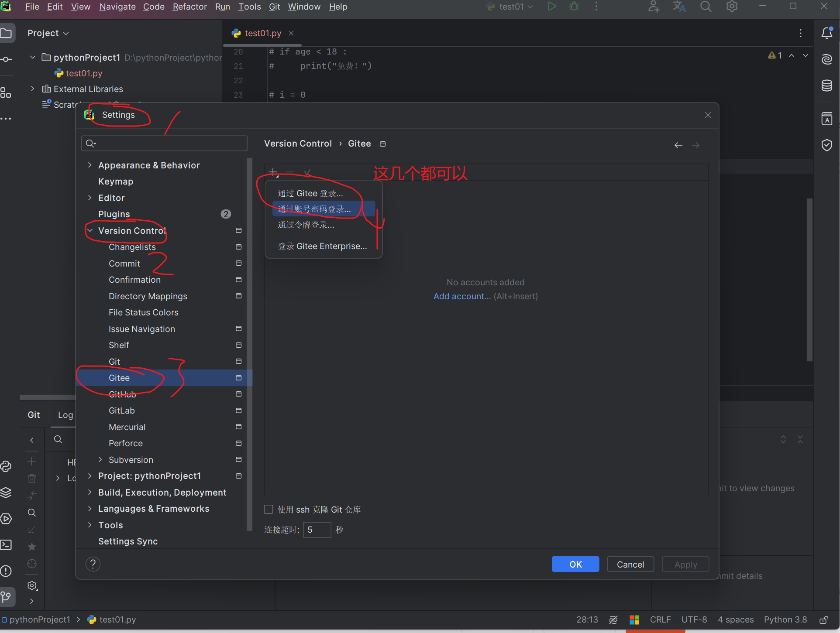Image resolution: width=840 pixels, height=633 pixels.
Task: Open the IDE settings gear icon
Action: 732,7
